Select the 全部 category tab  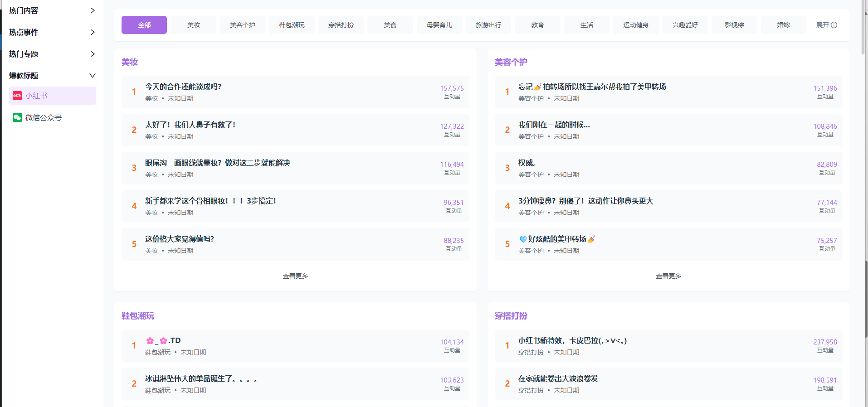tap(144, 25)
